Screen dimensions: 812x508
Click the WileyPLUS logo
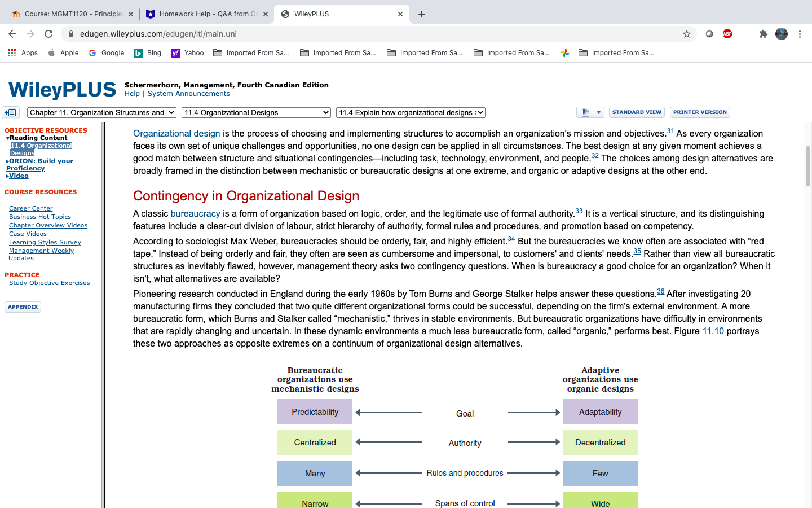click(x=62, y=89)
